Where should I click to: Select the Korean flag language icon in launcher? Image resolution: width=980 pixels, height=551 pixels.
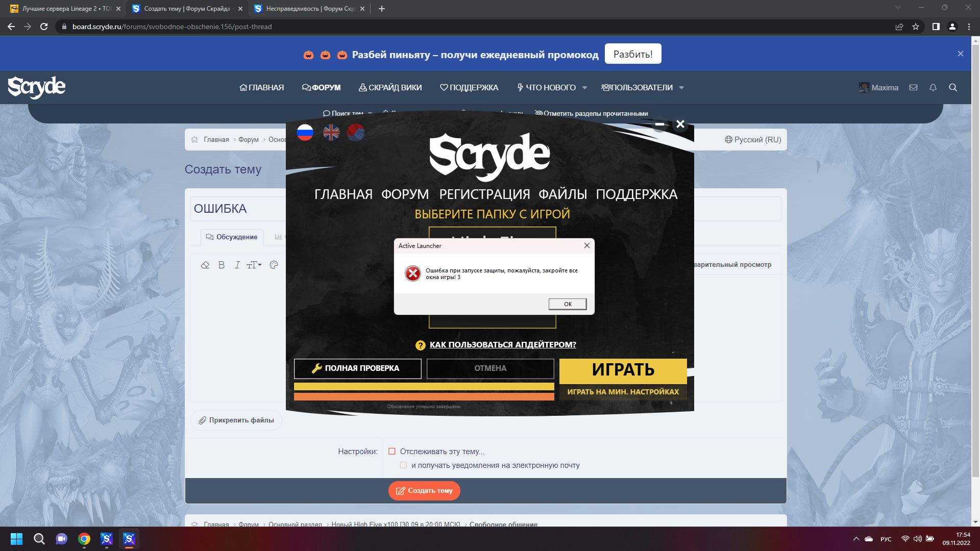[x=356, y=132]
